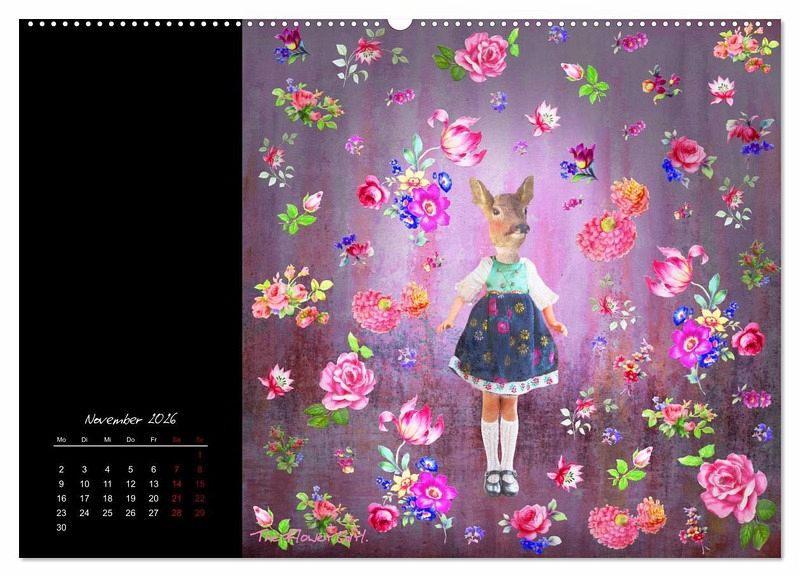Click the November 2026 month title
800x577 pixels.
point(130,420)
